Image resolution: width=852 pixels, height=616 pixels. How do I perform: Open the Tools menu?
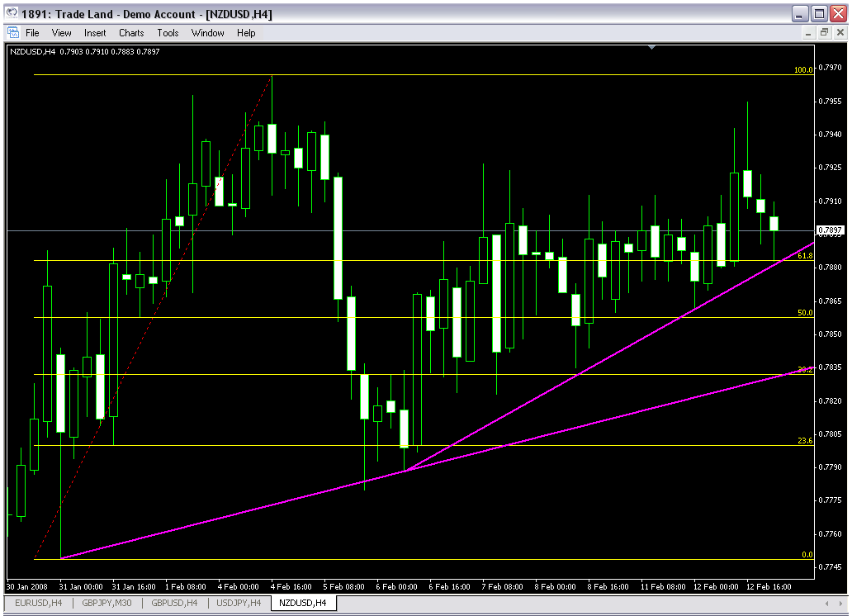pos(168,33)
